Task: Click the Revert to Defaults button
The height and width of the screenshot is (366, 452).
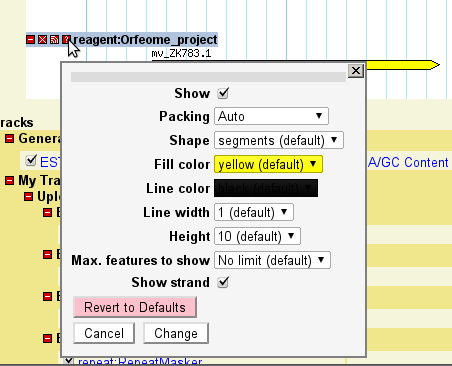Action: click(135, 307)
